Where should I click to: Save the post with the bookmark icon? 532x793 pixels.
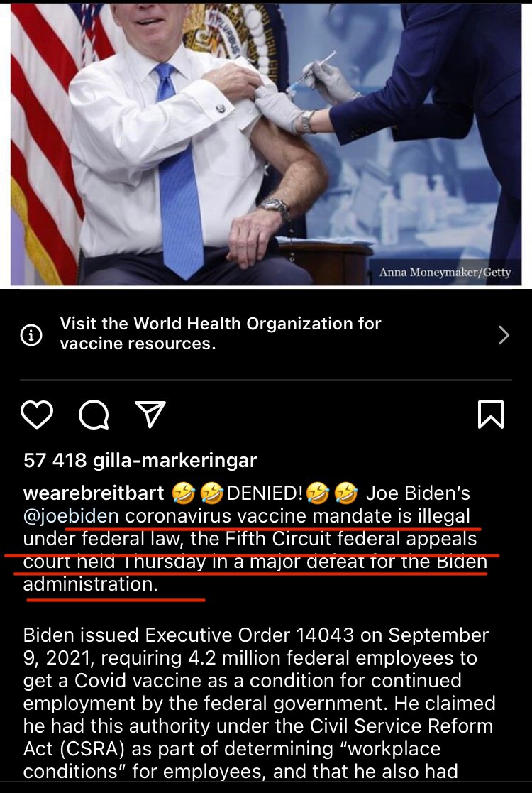491,415
